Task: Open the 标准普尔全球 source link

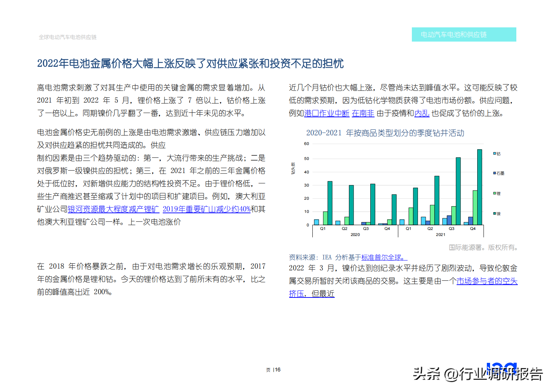Action: [x=384, y=257]
